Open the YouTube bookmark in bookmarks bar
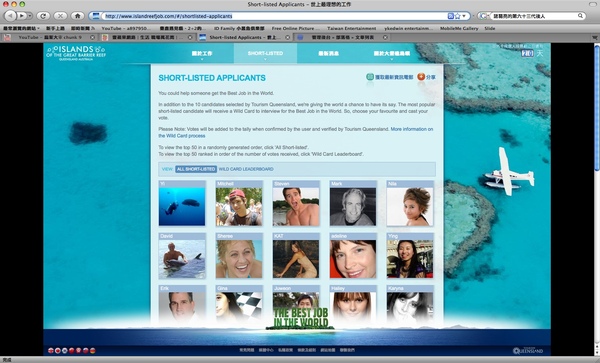Screen dimensions: 600x363 click(x=126, y=28)
